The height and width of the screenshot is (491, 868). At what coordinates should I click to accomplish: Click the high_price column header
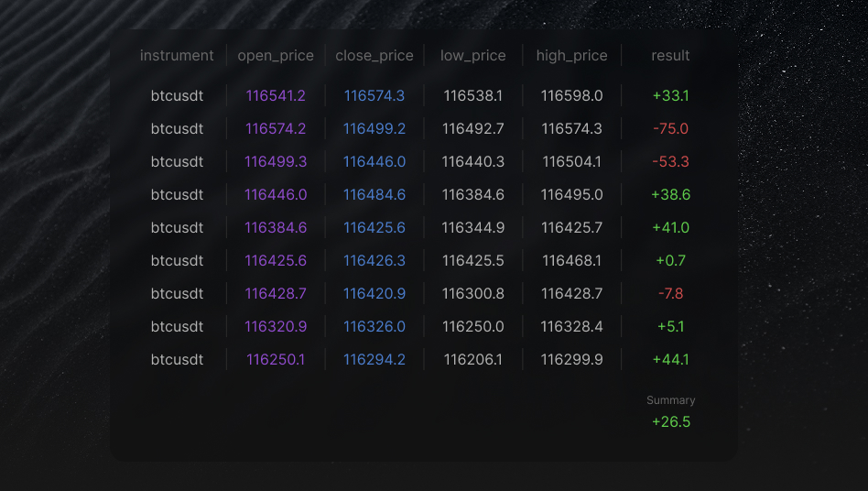click(572, 56)
